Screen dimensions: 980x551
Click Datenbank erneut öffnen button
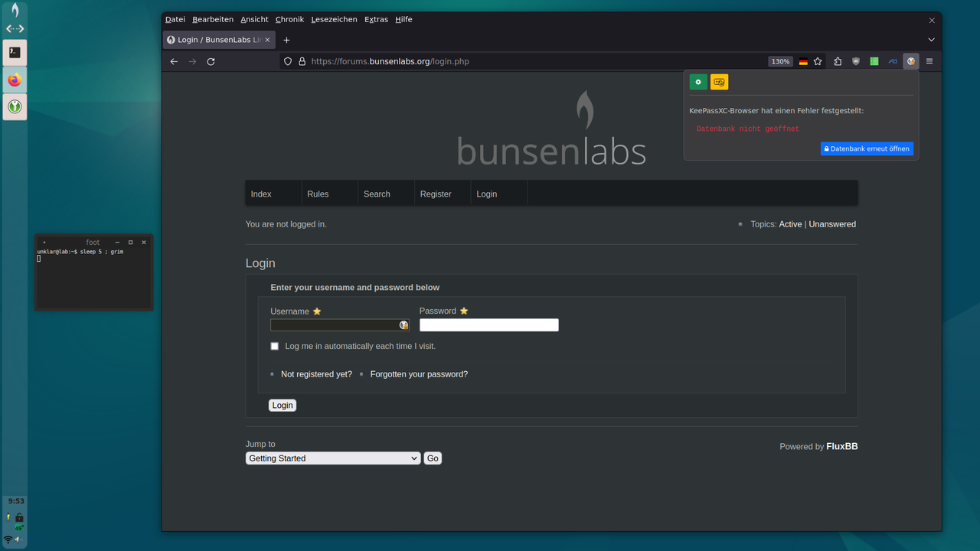(x=867, y=148)
